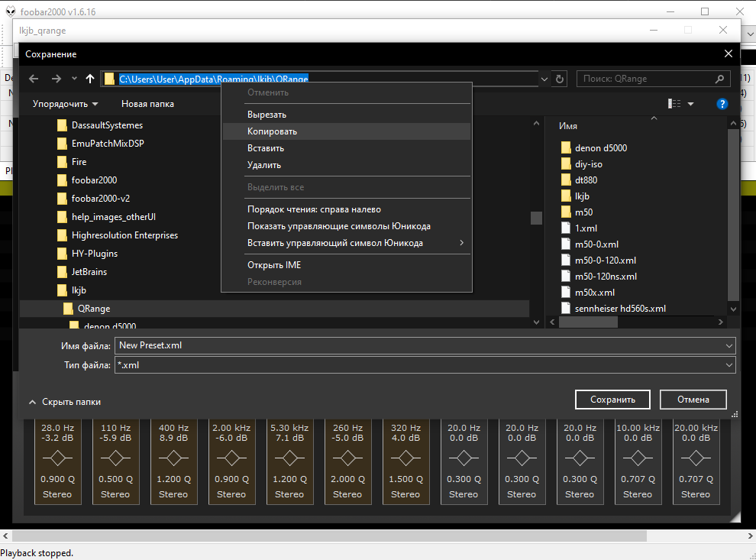Viewport: 756px width, 560px height.
Task: Change the file list view layout icon
Action: pos(674,104)
